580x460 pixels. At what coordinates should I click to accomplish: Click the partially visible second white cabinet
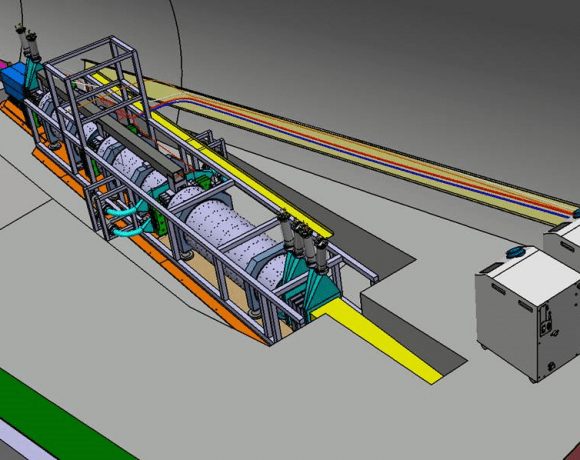(x=563, y=239)
